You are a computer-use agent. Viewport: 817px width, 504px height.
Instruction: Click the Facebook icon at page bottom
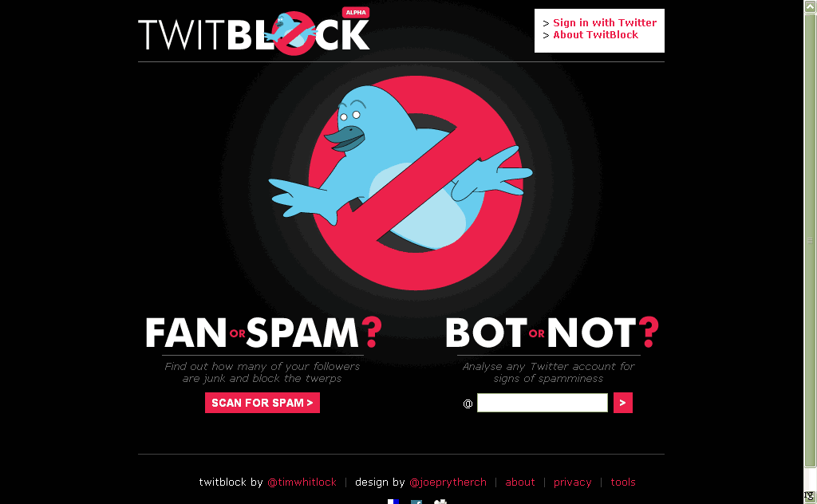[416, 502]
